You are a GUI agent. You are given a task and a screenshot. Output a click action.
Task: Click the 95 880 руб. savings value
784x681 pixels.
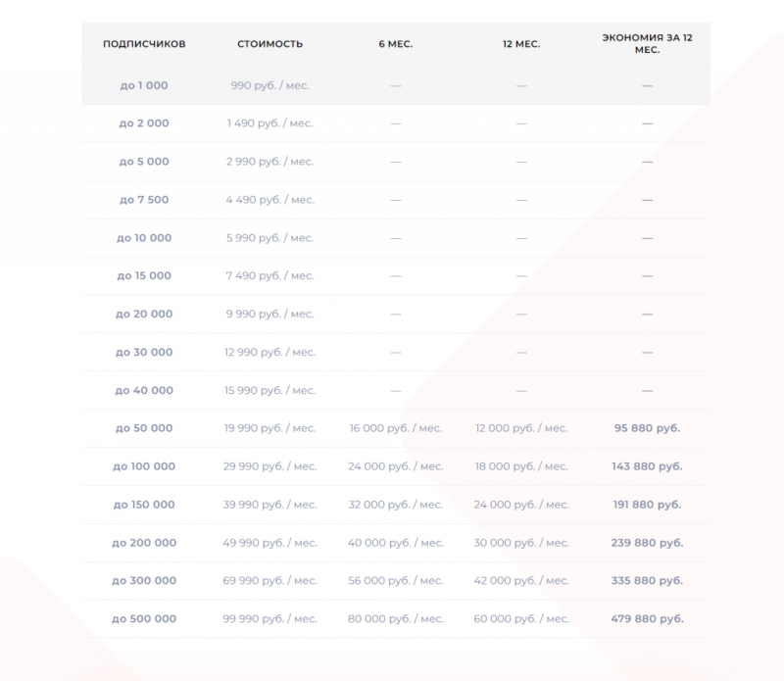[647, 428]
